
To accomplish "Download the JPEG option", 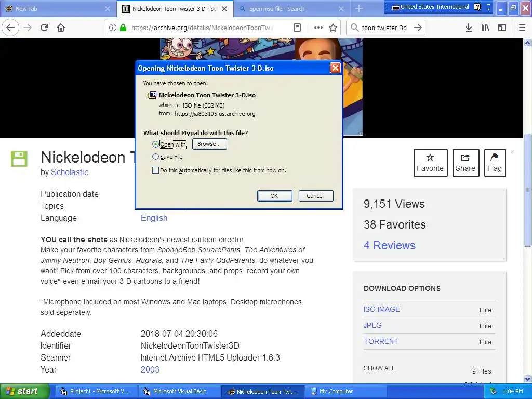I will click(x=373, y=325).
